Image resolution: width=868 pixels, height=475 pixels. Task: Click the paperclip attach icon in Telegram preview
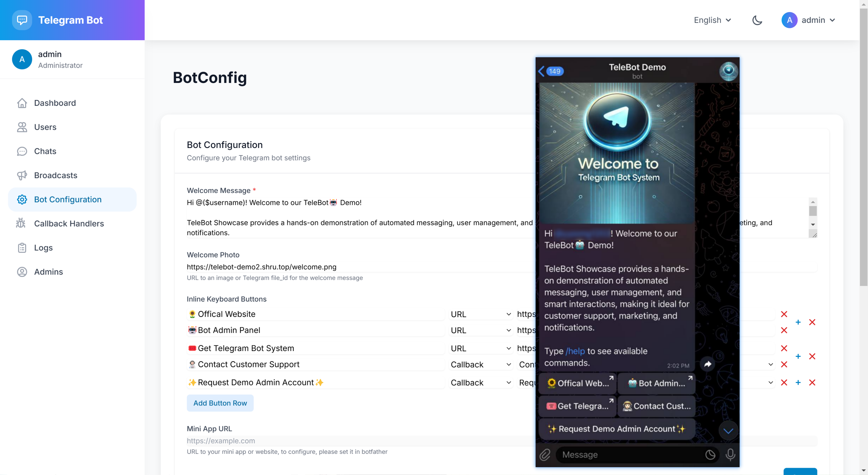tap(545, 455)
